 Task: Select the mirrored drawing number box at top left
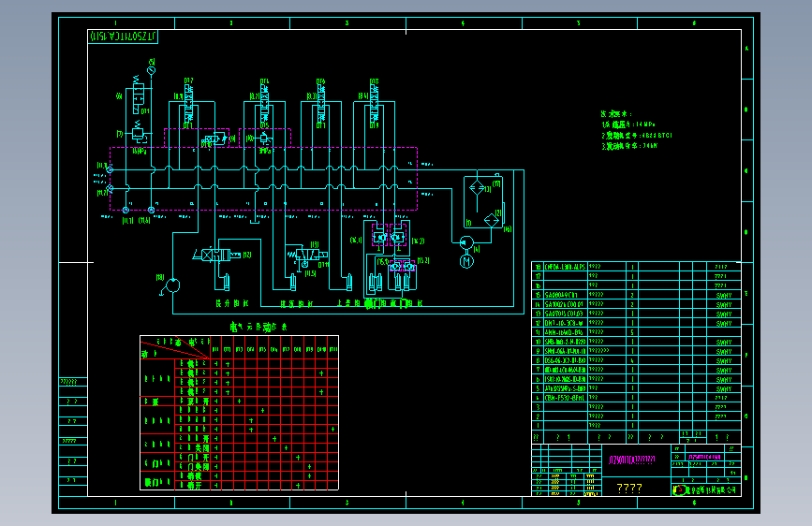click(x=123, y=37)
